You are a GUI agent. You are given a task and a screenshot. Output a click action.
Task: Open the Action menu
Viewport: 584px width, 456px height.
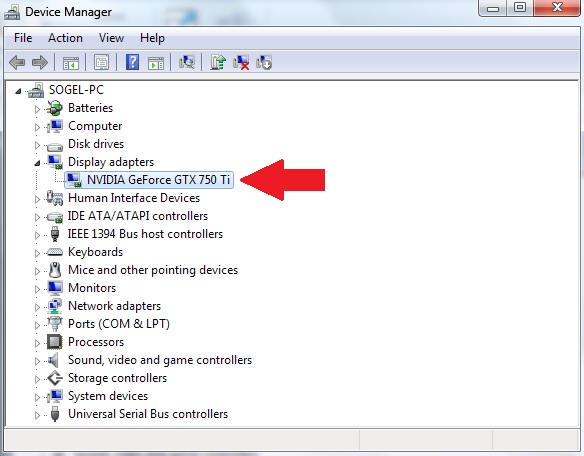coord(65,38)
